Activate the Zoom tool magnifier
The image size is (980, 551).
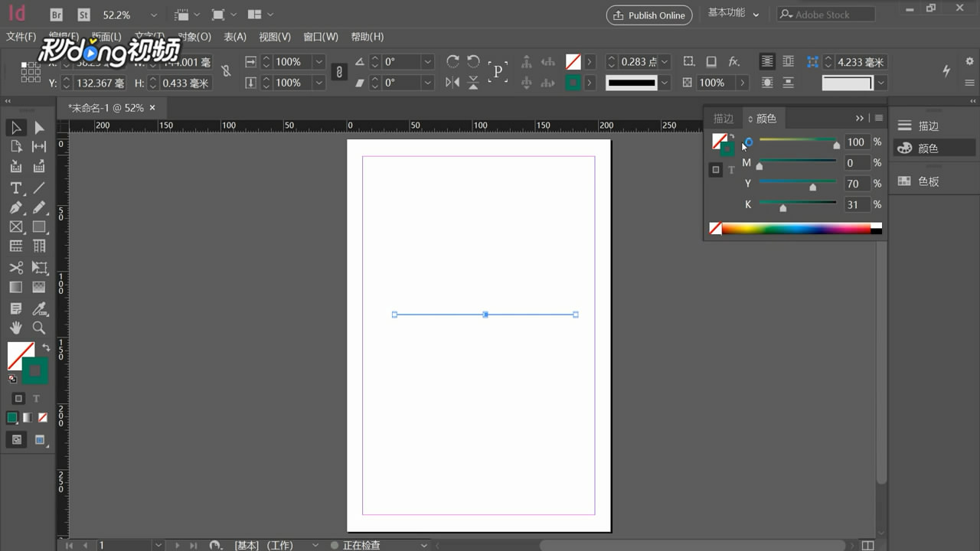coord(39,328)
